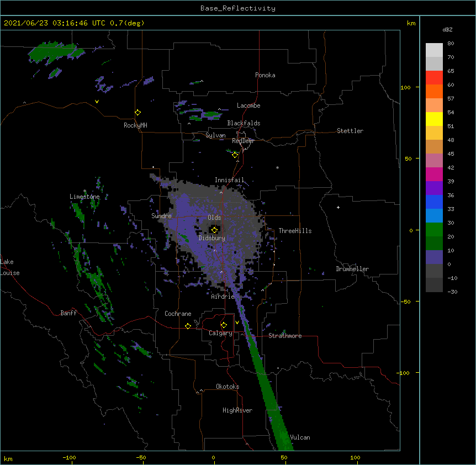Select the -30 value in dBZ legend
Image resolution: width=476 pixels, height=465 pixels.
[x=452, y=292]
